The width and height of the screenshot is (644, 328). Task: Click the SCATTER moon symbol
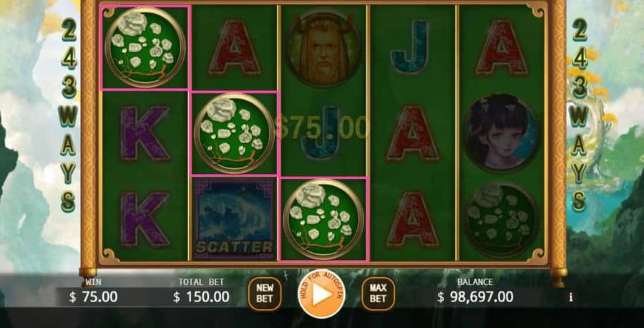(x=234, y=218)
